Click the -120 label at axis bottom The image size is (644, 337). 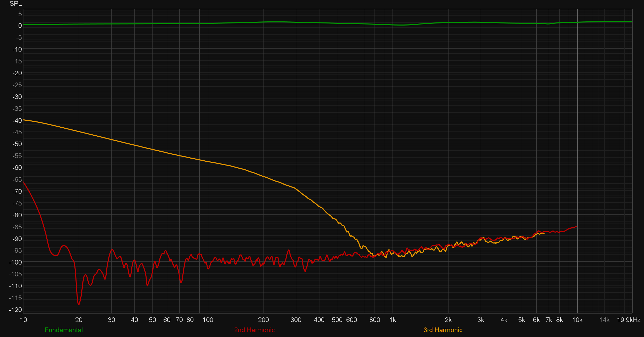(x=16, y=310)
